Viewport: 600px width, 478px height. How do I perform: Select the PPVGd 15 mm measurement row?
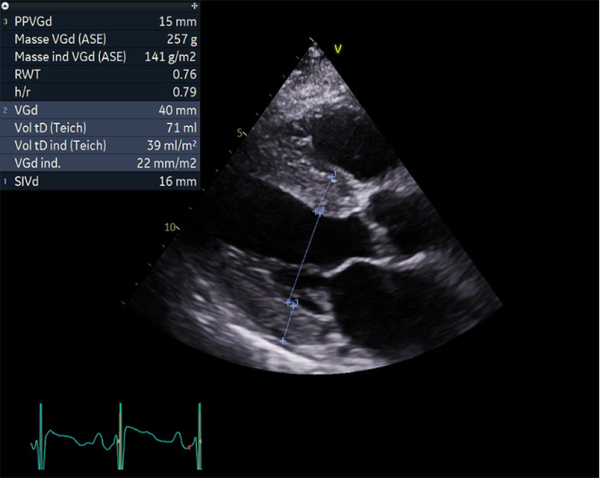point(100,20)
